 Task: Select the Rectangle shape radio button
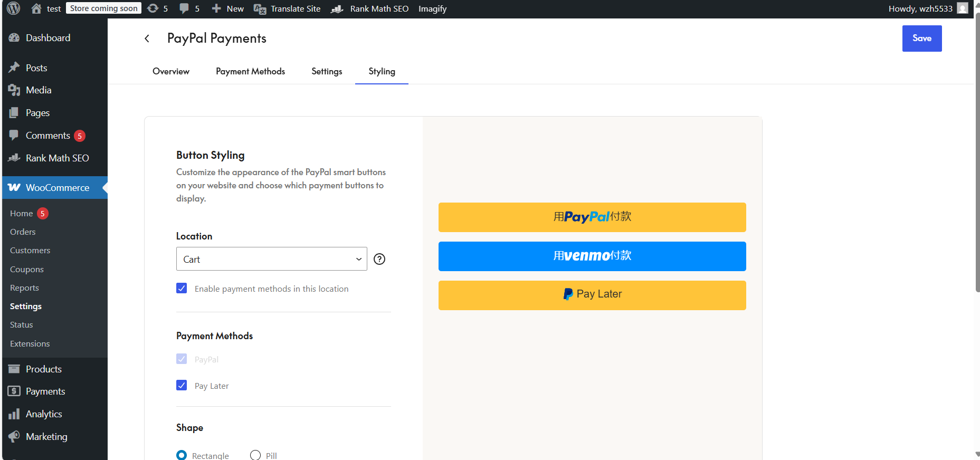[x=182, y=455]
